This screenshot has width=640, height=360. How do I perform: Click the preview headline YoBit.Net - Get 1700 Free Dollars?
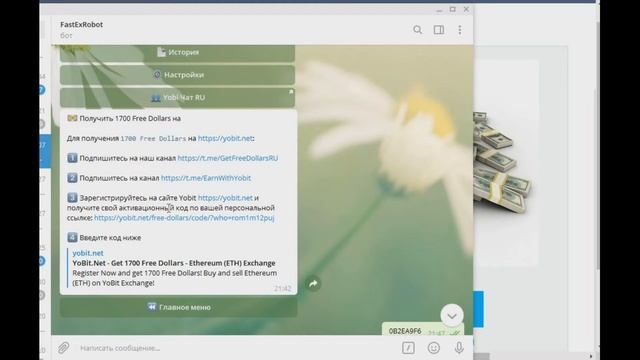(x=174, y=263)
